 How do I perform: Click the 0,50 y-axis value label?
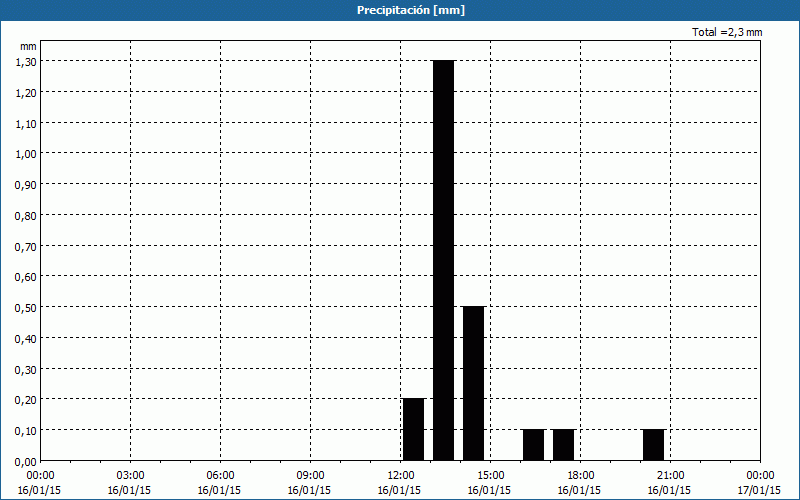pos(26,307)
